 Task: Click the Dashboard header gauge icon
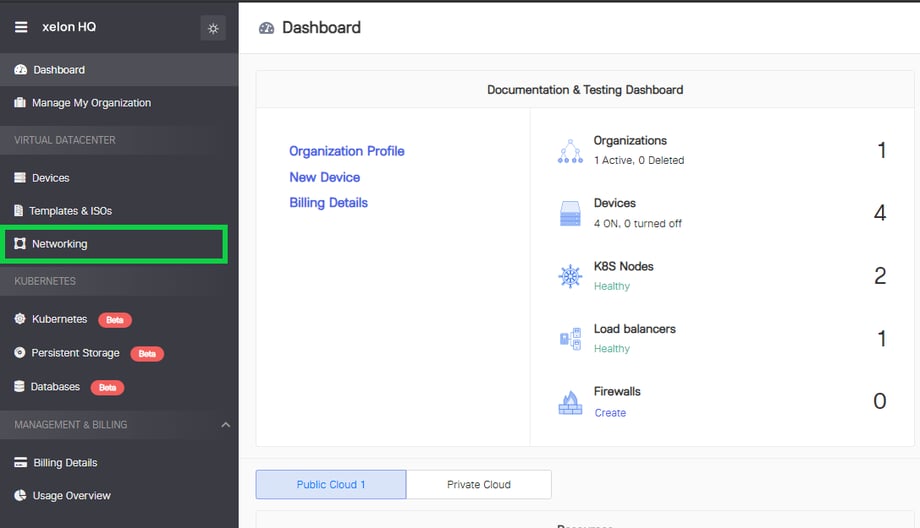tap(266, 28)
